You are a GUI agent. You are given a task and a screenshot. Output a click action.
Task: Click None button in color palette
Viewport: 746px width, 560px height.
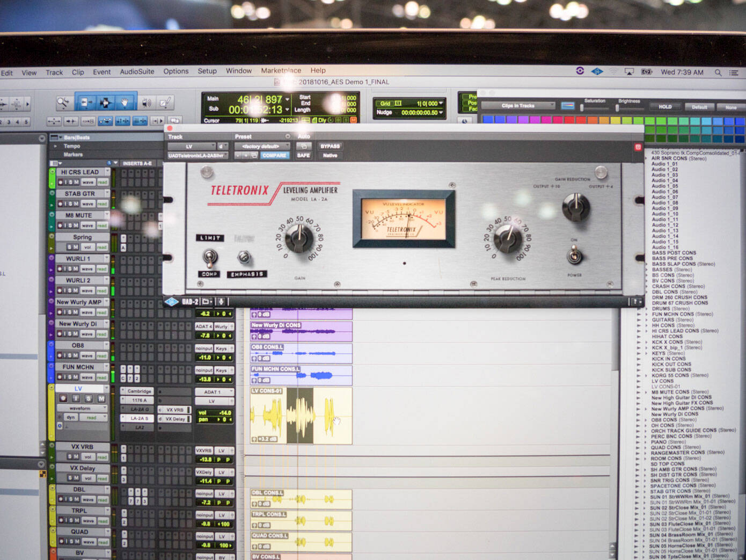point(731,107)
